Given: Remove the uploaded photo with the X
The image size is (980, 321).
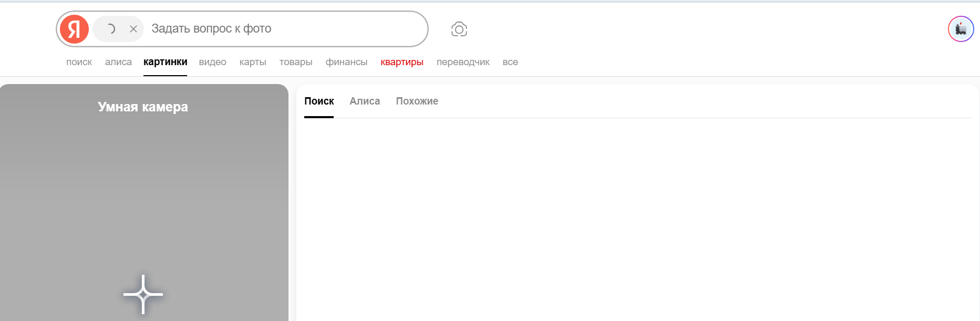Looking at the screenshot, I should click(x=133, y=29).
